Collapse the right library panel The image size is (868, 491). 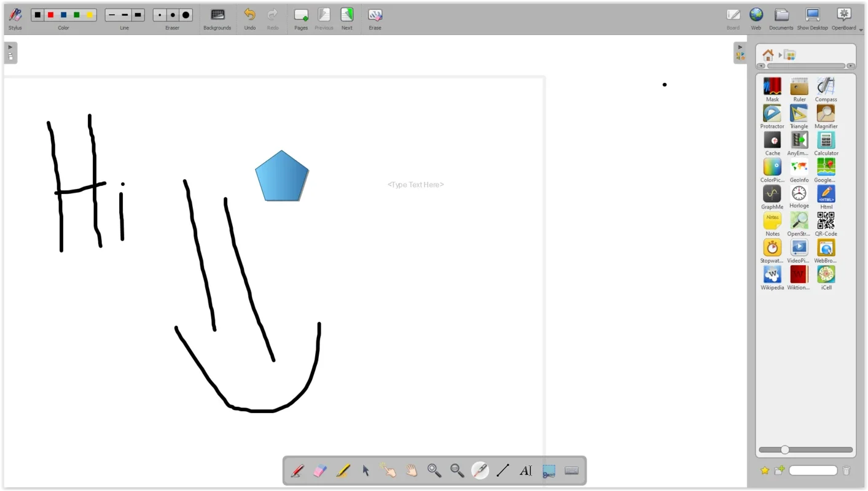point(740,52)
